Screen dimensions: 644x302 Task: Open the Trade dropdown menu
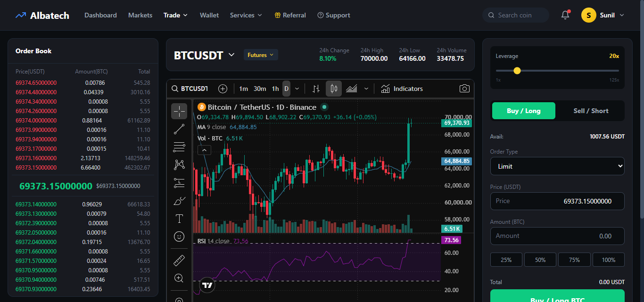pyautogui.click(x=175, y=15)
